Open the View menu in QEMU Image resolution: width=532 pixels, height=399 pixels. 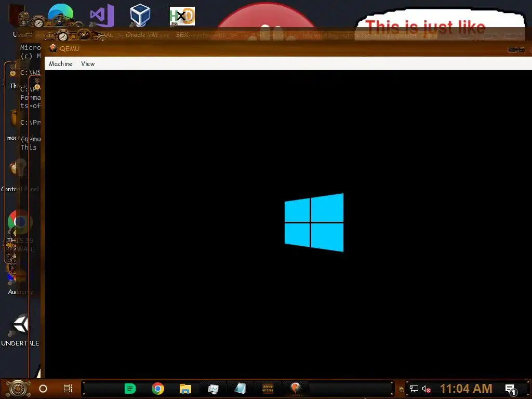pyautogui.click(x=88, y=64)
